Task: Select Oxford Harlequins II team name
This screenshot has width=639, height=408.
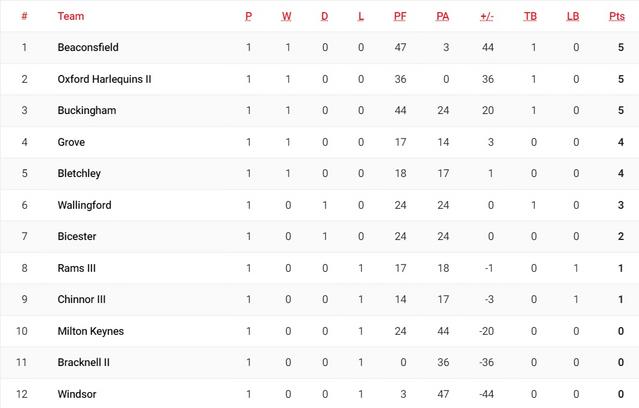Action: (x=105, y=79)
